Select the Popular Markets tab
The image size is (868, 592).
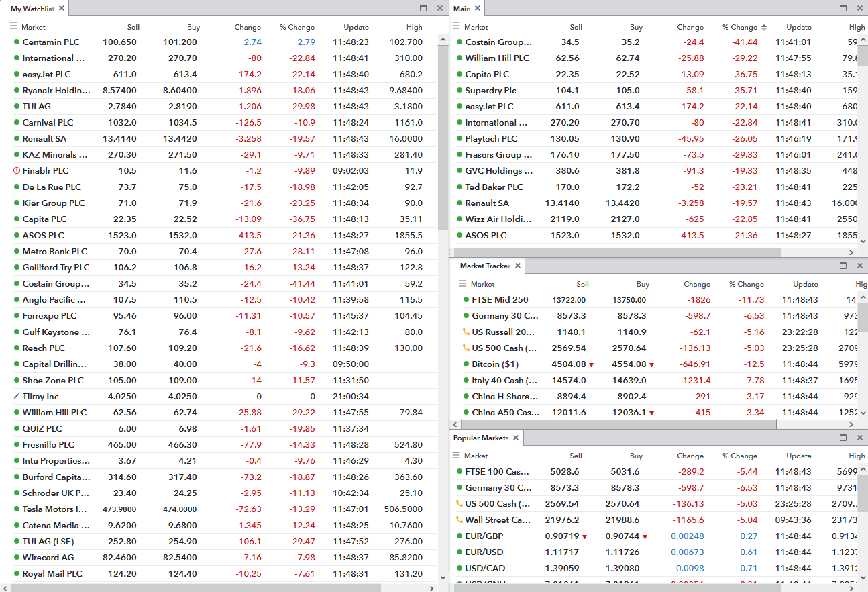[480, 438]
